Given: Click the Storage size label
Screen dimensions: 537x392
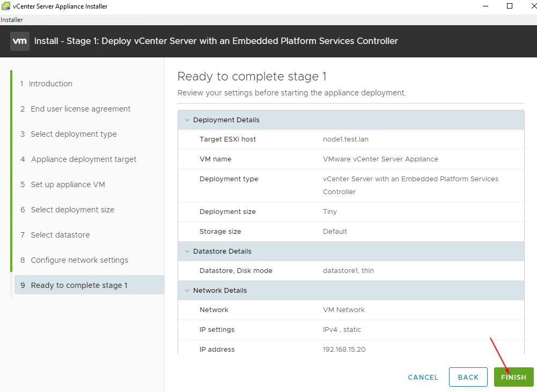Looking at the screenshot, I should [220, 232].
